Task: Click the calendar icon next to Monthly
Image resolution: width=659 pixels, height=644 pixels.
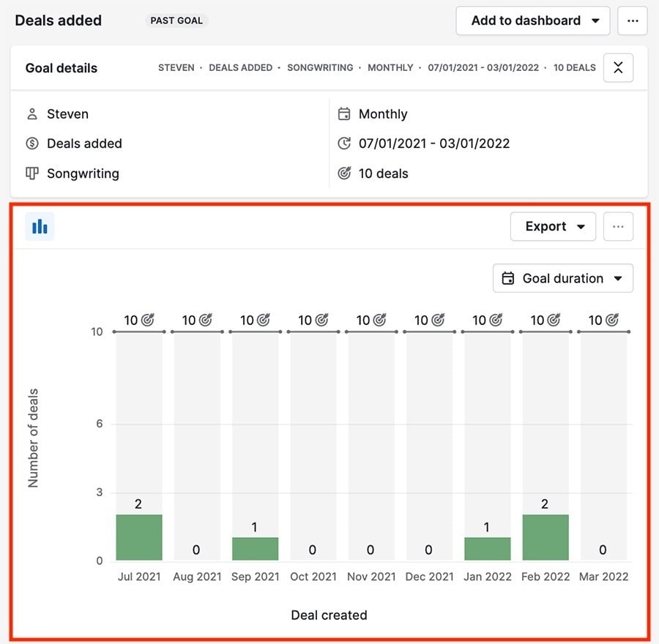Action: 344,114
